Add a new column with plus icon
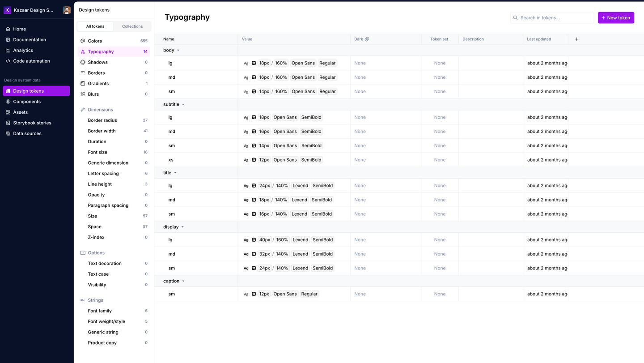 tap(576, 39)
